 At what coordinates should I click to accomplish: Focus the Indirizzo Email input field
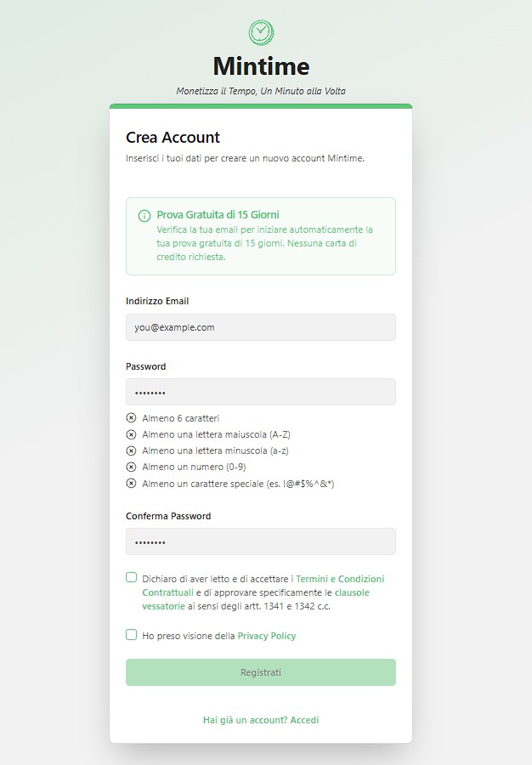261,327
